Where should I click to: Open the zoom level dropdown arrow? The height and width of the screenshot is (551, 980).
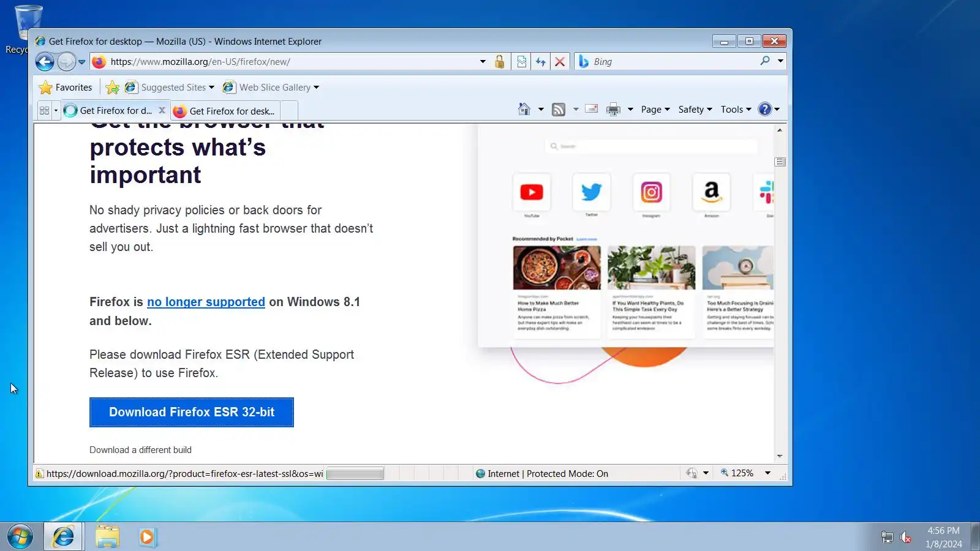(767, 473)
